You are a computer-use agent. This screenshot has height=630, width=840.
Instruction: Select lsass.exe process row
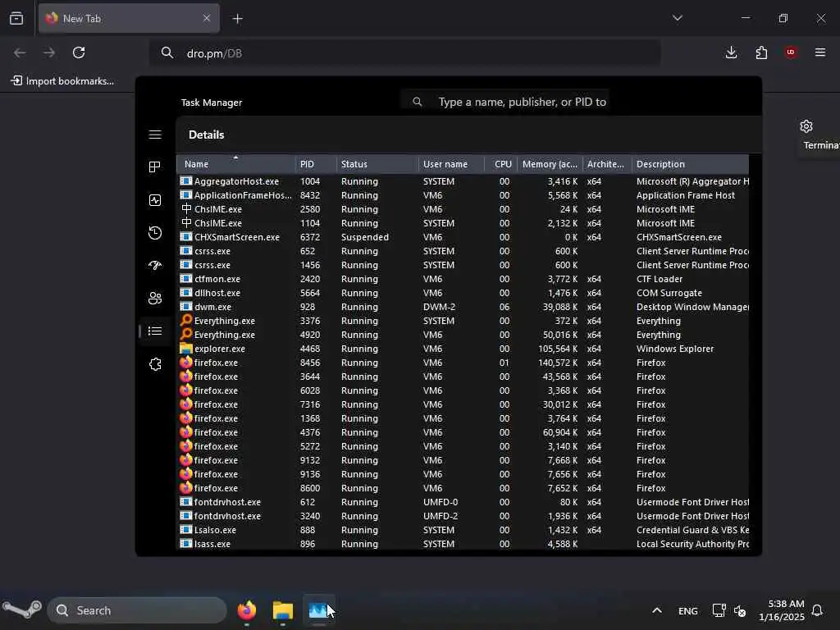coord(463,544)
